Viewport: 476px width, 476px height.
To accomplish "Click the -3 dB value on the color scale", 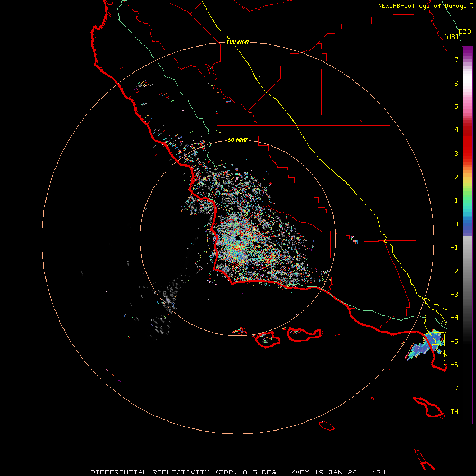I will point(454,295).
